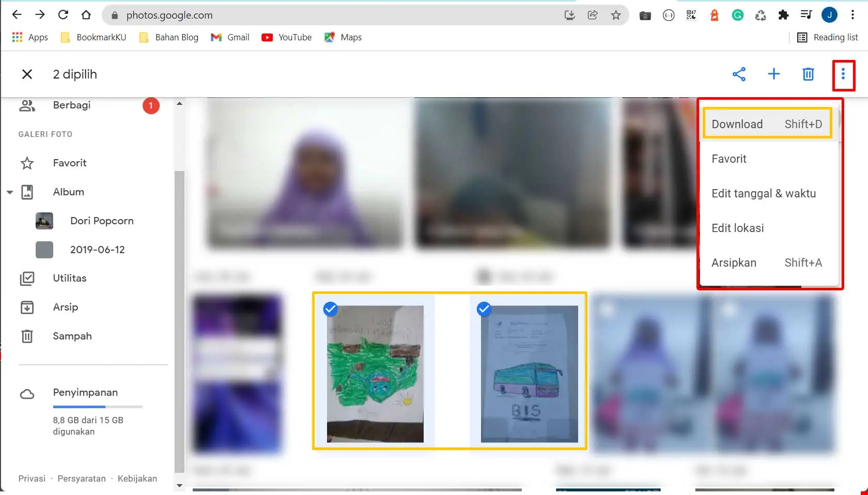Deselect the BIS bus drawing checkmark
This screenshot has height=495, width=868.
484,309
